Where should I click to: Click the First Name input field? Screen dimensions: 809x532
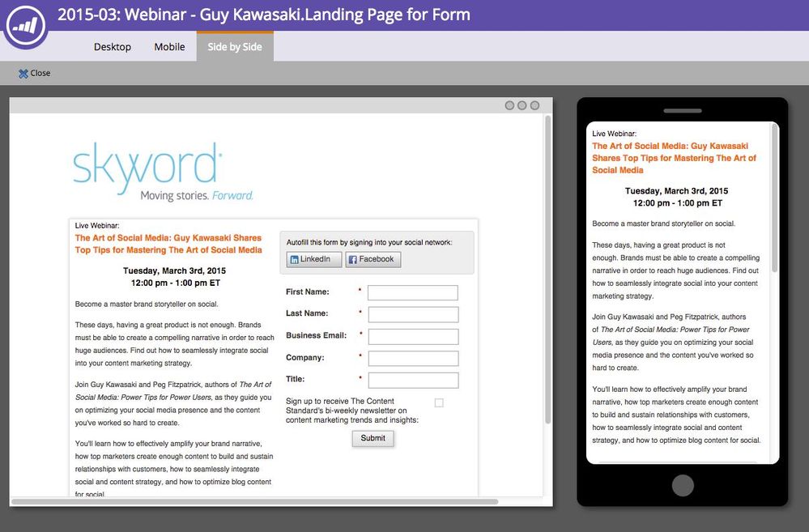click(413, 292)
